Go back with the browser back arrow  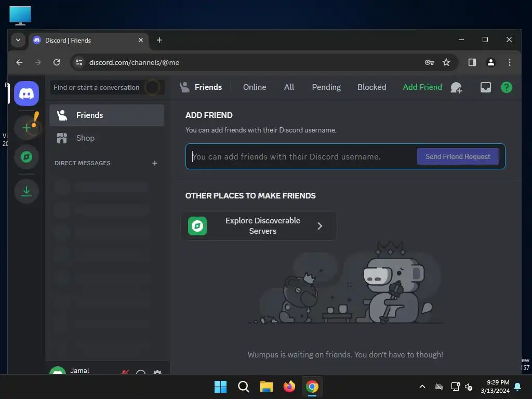[x=19, y=62]
